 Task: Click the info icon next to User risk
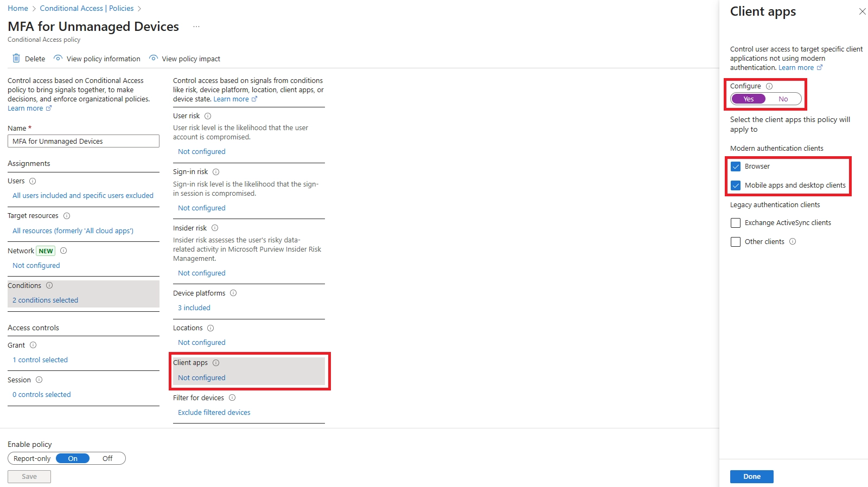pos(208,116)
